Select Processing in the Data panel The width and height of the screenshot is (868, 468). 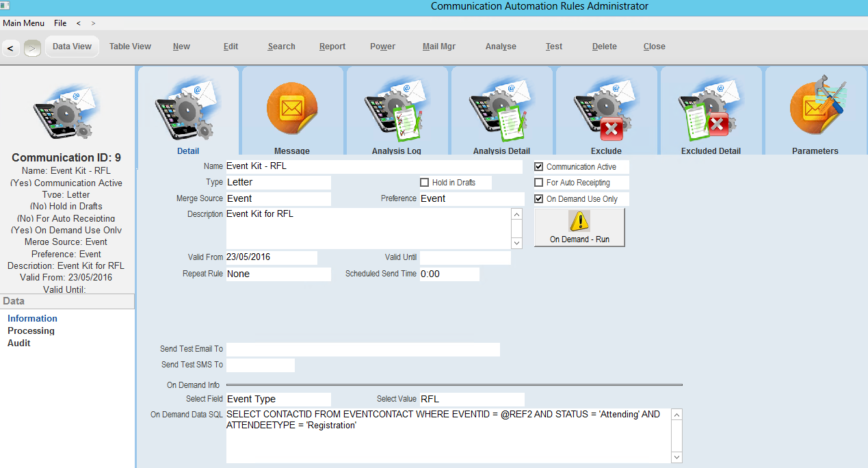click(x=31, y=331)
